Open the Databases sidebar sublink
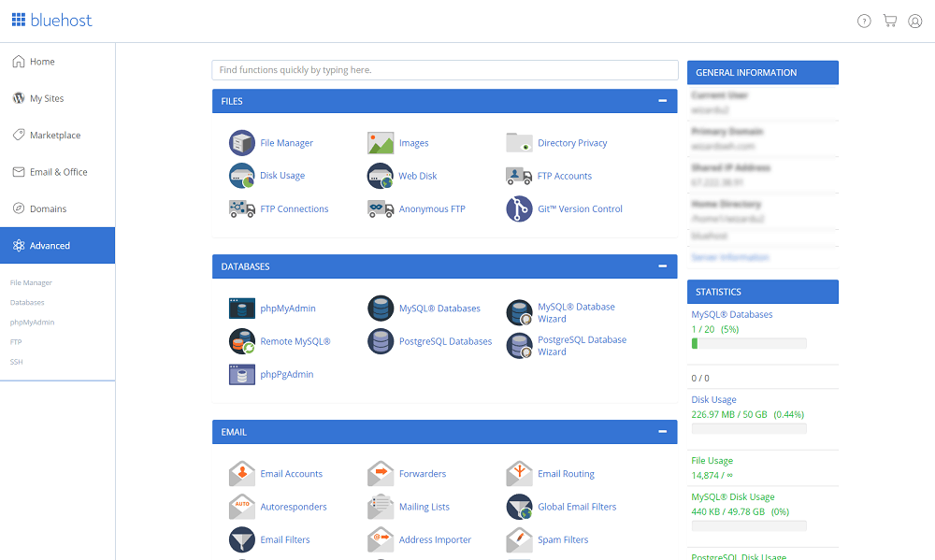 (x=27, y=302)
